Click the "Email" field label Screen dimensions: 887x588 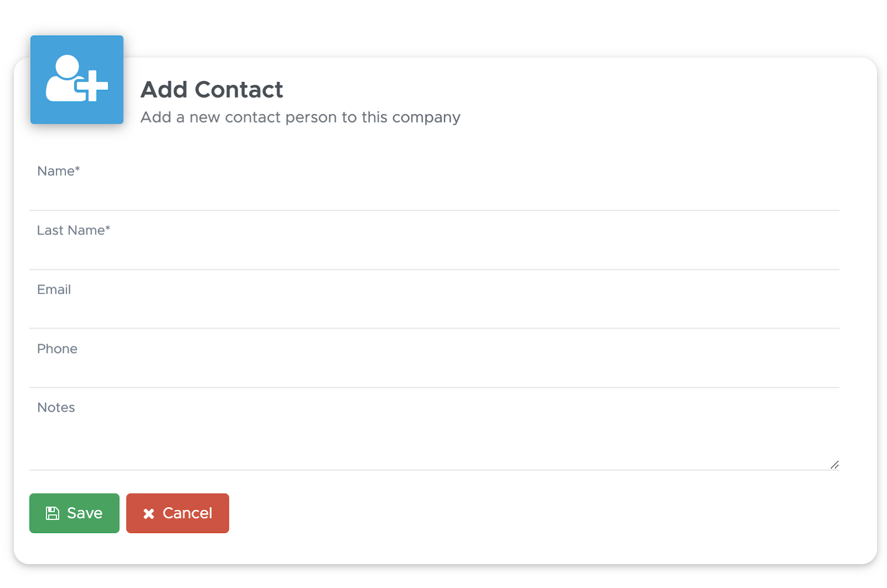pos(54,290)
